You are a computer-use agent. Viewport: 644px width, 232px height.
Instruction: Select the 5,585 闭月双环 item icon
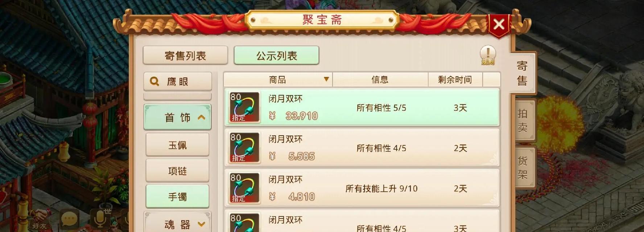pos(245,148)
